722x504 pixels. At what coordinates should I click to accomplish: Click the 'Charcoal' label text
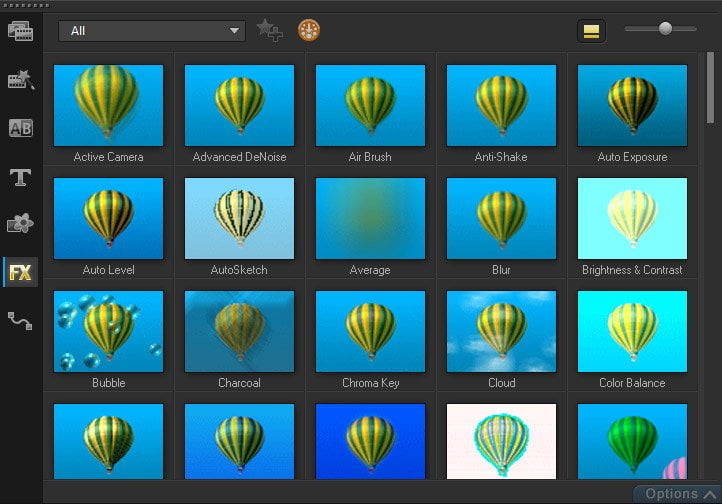239,383
